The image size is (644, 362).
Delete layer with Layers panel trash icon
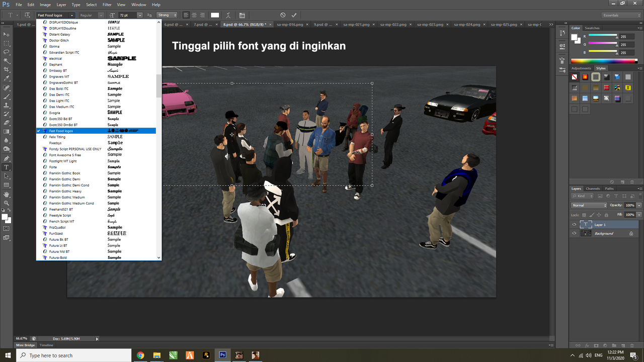633,345
